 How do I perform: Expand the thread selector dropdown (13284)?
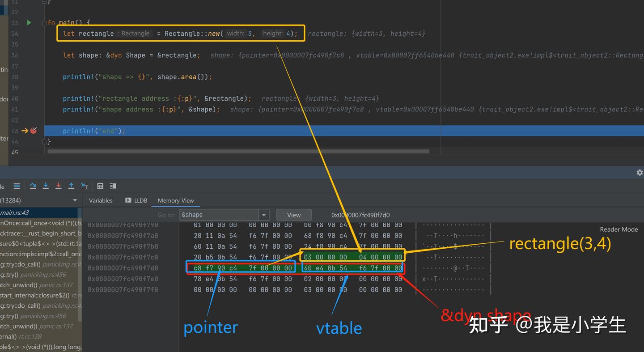(x=75, y=200)
